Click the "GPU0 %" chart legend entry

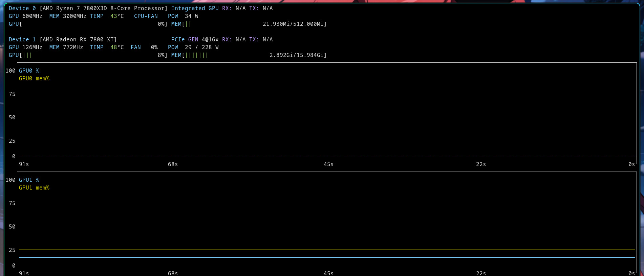click(29, 71)
